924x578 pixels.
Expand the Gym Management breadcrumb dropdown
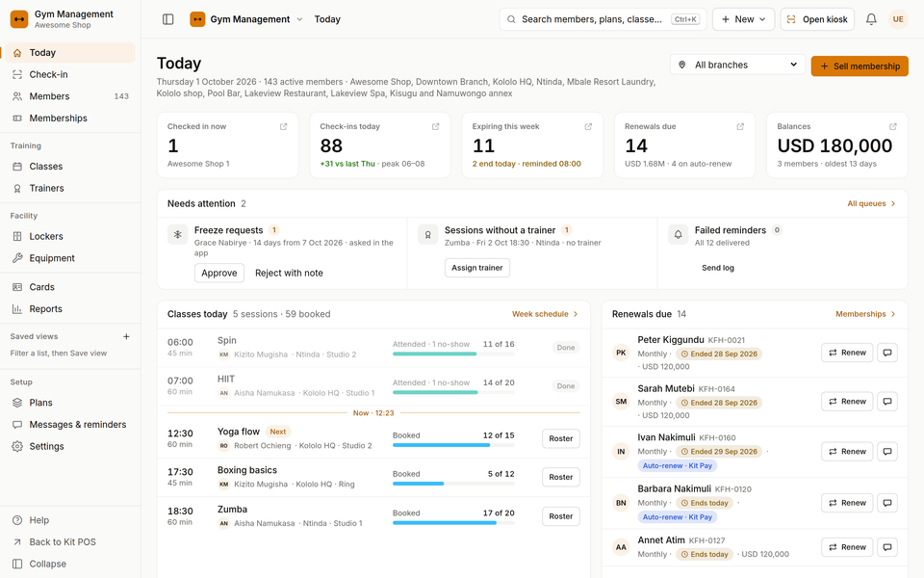coord(299,19)
